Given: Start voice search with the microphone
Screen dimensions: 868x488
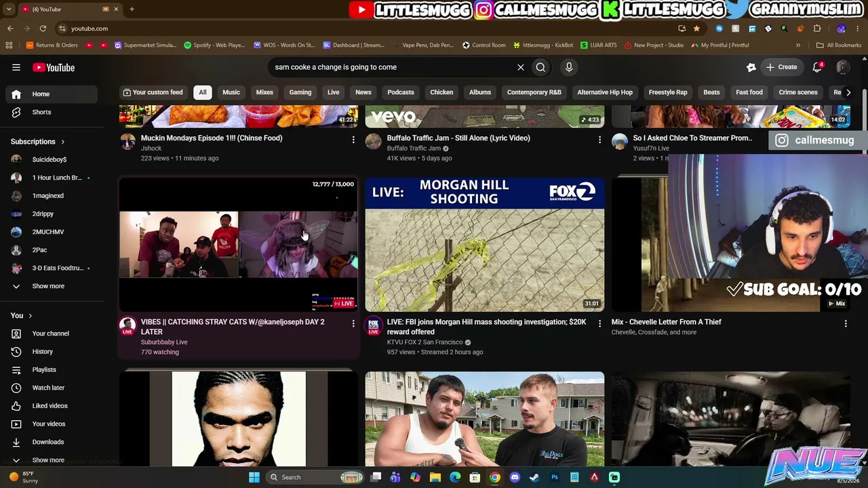Looking at the screenshot, I should (569, 67).
